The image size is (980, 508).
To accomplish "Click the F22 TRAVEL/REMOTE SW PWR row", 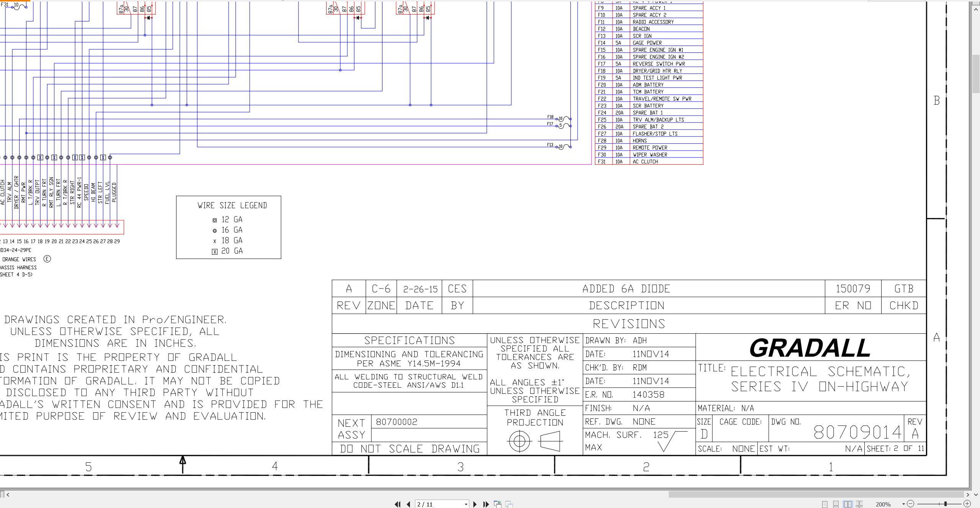I will (x=649, y=98).
